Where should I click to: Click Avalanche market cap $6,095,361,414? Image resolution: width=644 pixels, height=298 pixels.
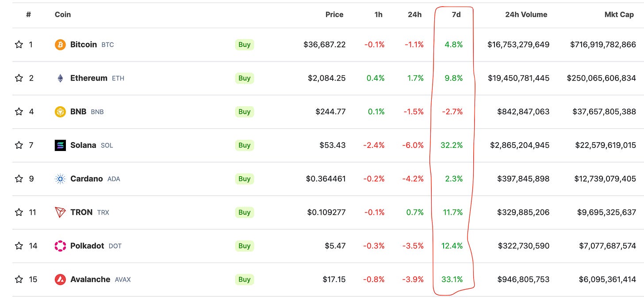[x=607, y=279]
